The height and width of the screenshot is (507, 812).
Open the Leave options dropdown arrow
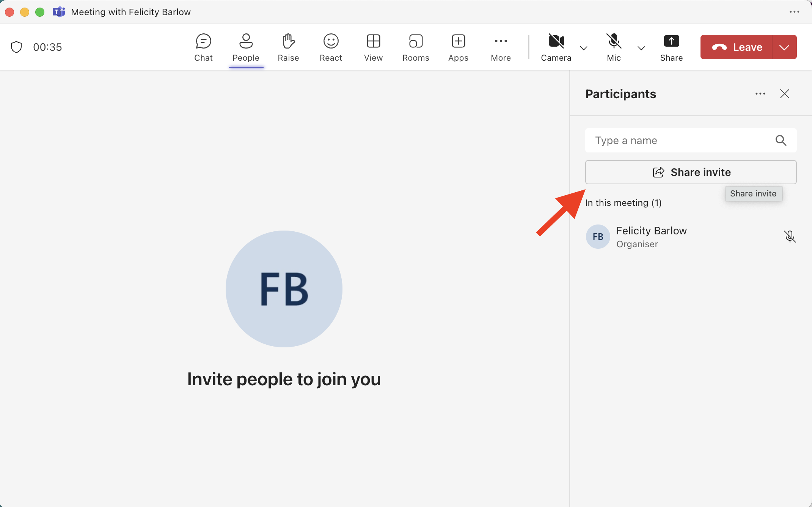click(784, 47)
